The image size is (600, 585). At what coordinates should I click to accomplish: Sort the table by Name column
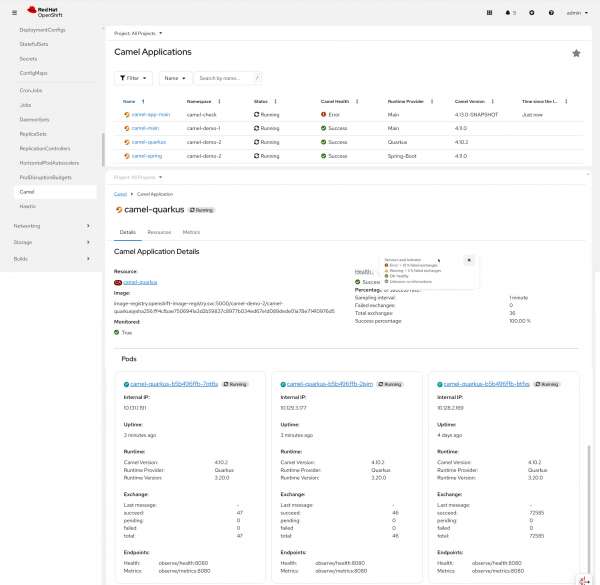tap(129, 101)
